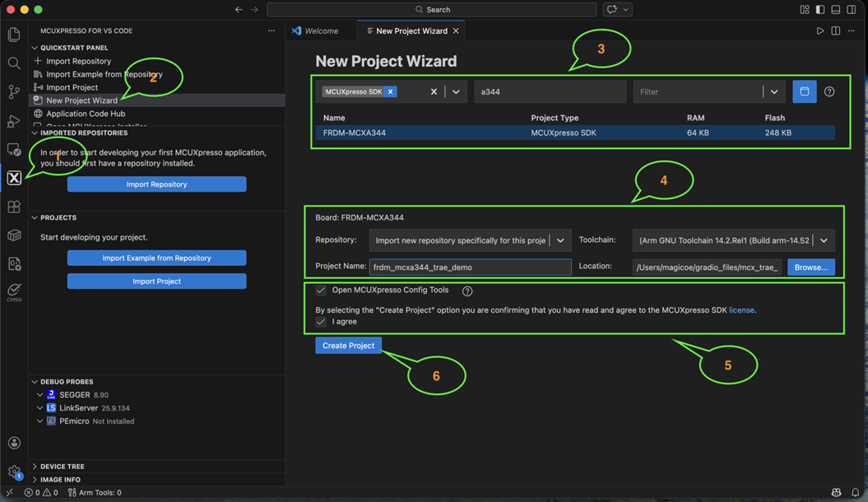Click the Run play icon in editor toolbar
Screen dimensions: 868x502
pyautogui.click(x=820, y=31)
